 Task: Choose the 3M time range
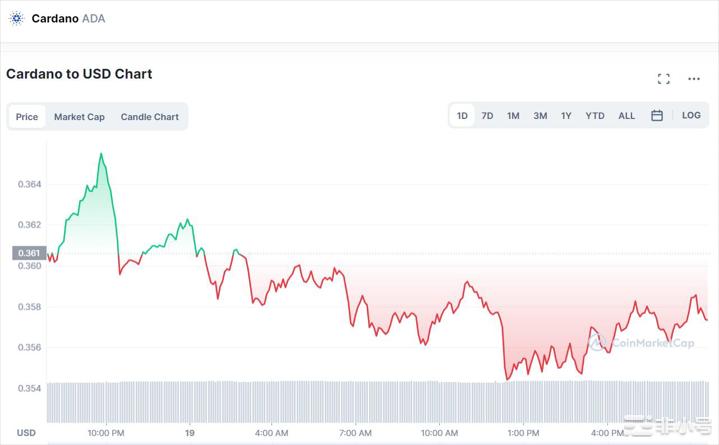pos(540,116)
